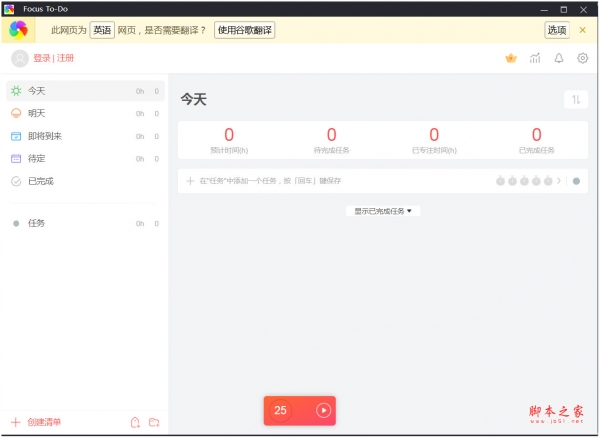The width and height of the screenshot is (600, 438).
Task: Select the first pomodoro estimate icon
Action: [x=501, y=181]
